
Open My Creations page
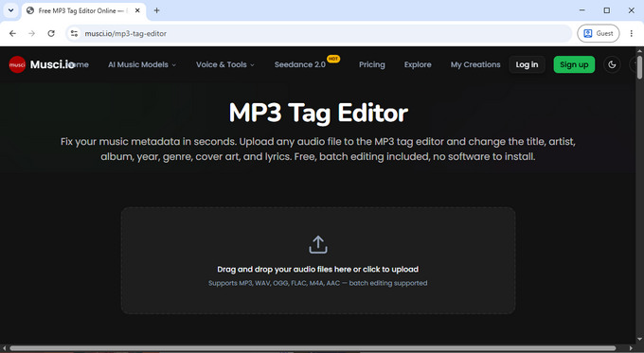tap(475, 64)
